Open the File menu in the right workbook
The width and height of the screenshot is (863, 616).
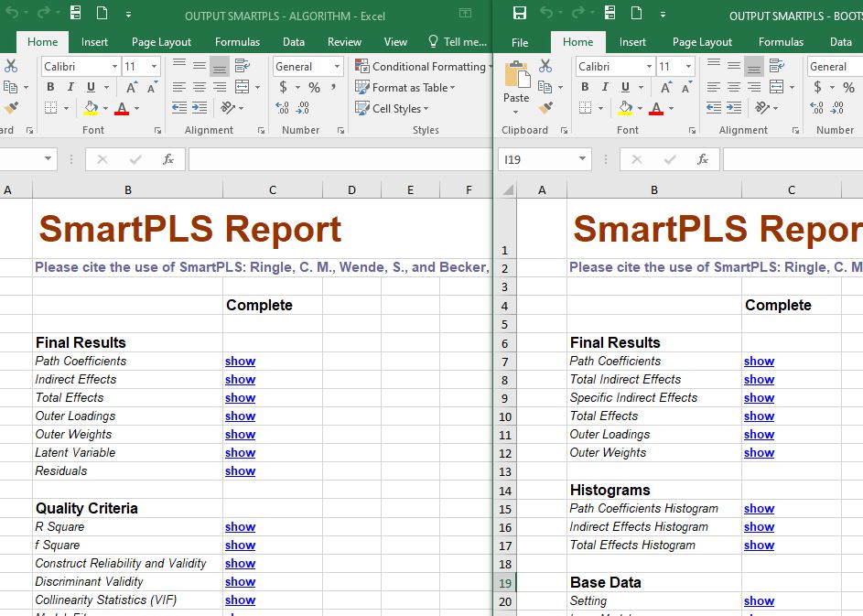[520, 41]
